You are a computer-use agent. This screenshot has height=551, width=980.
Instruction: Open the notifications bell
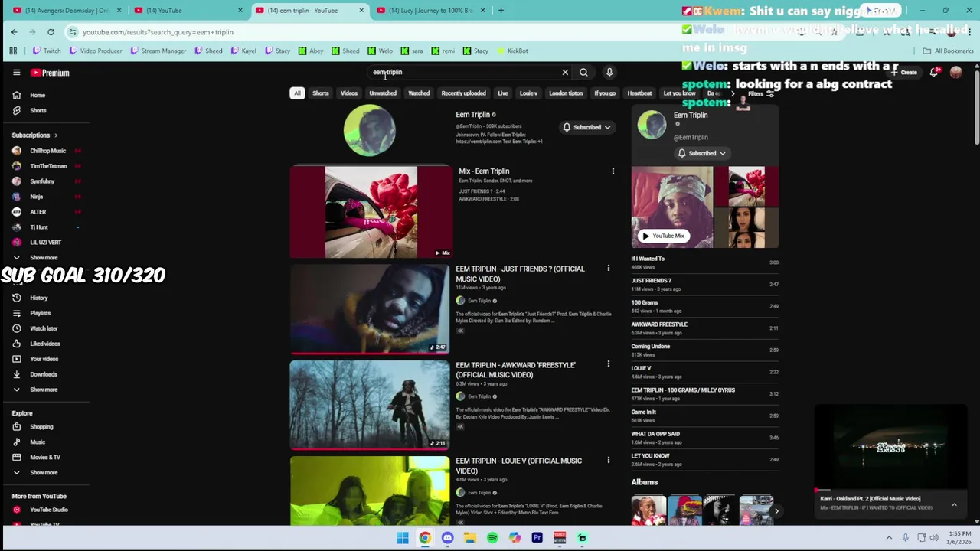coord(934,73)
